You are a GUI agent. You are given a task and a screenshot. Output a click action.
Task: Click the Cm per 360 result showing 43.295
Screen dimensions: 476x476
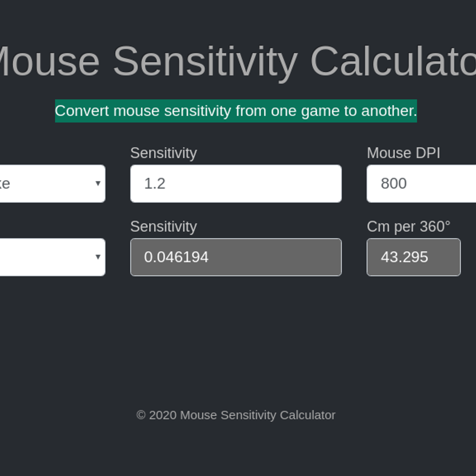(413, 257)
